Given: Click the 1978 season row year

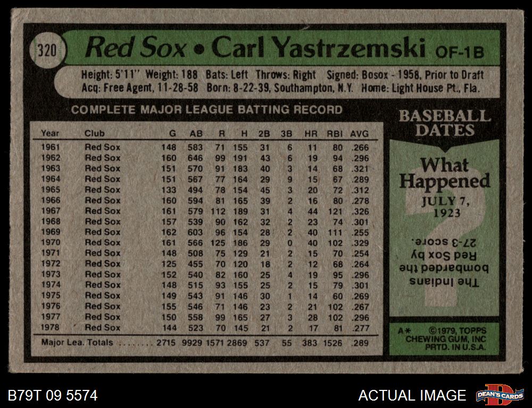Looking at the screenshot, I should [51, 328].
